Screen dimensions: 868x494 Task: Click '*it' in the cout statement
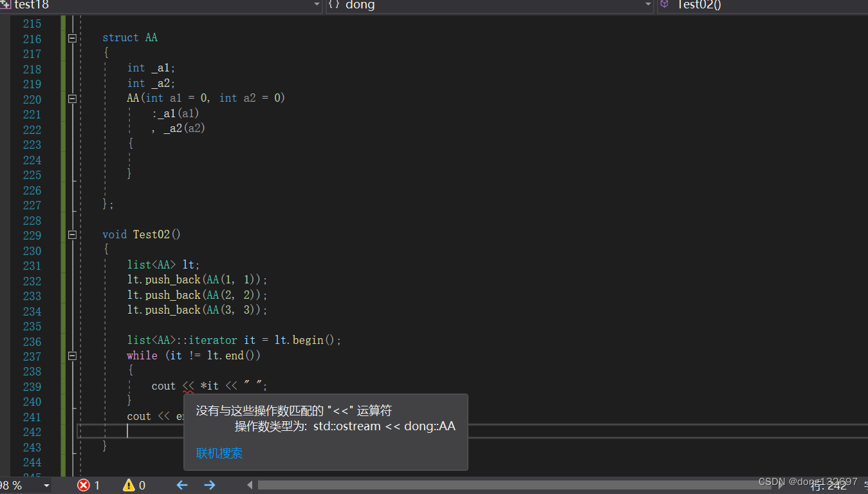tap(210, 386)
